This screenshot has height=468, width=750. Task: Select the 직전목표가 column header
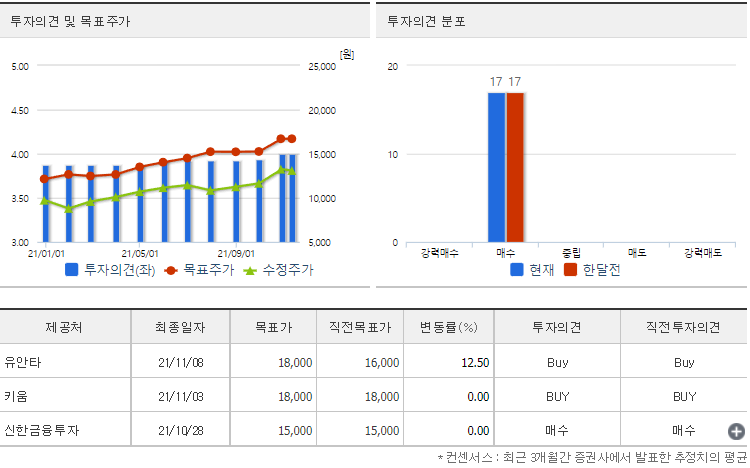[360, 327]
